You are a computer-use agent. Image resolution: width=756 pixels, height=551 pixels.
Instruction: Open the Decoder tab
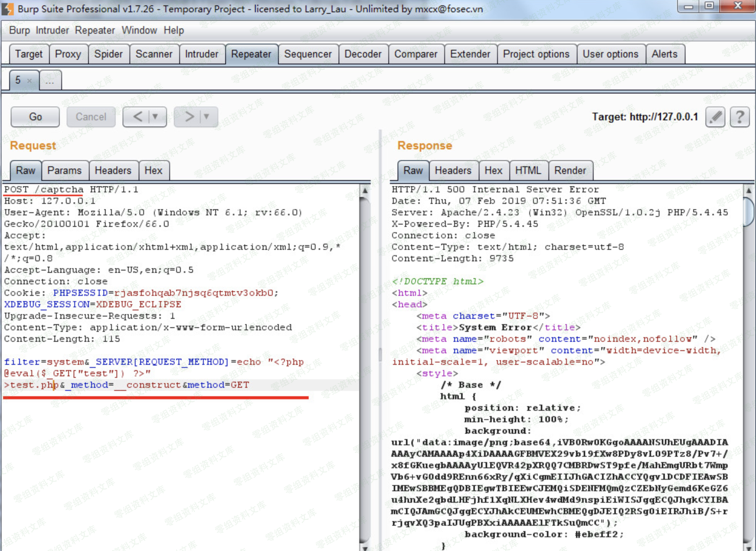[363, 54]
